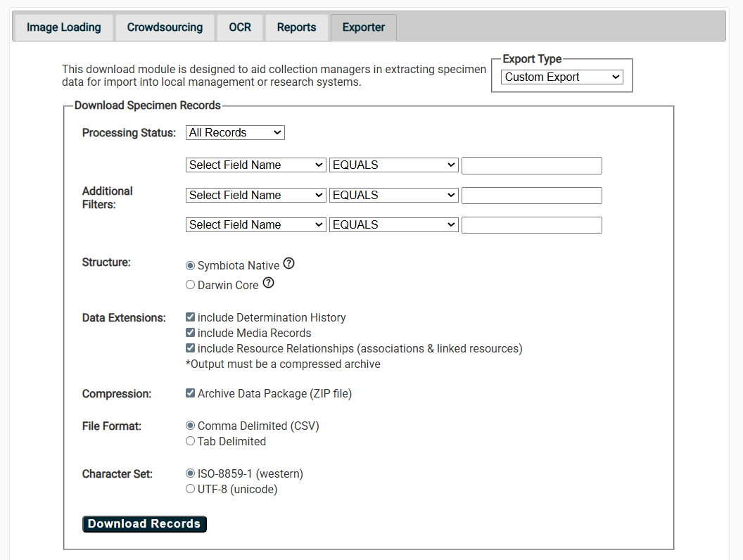Open the second EQUALS comparison dropdown

(393, 195)
